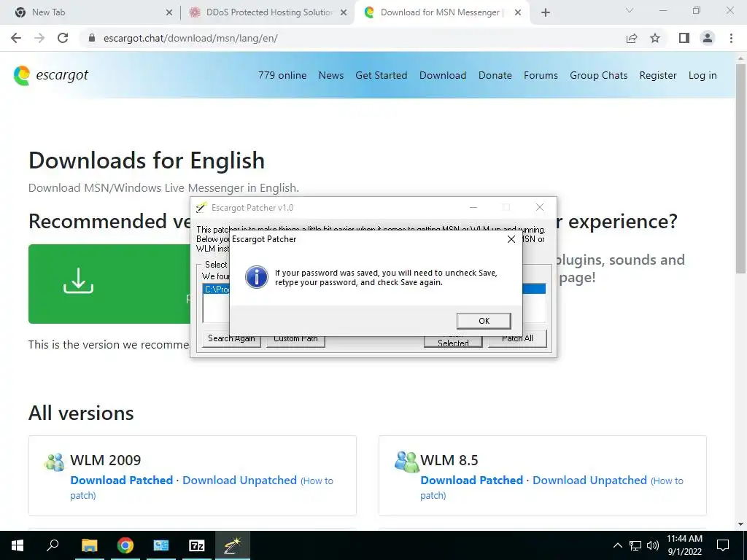Download Patched WLM 2009
The width and height of the screenshot is (747, 560).
(x=122, y=480)
